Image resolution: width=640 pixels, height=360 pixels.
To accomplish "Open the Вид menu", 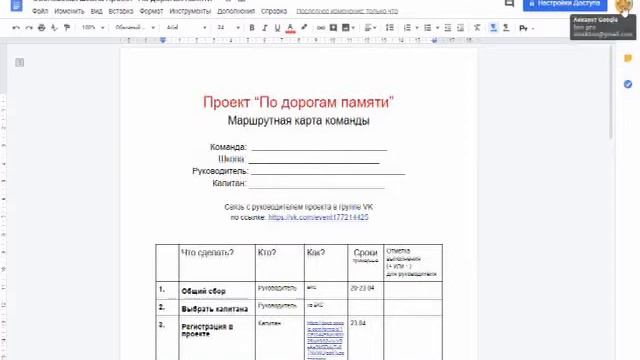I will (96, 11).
